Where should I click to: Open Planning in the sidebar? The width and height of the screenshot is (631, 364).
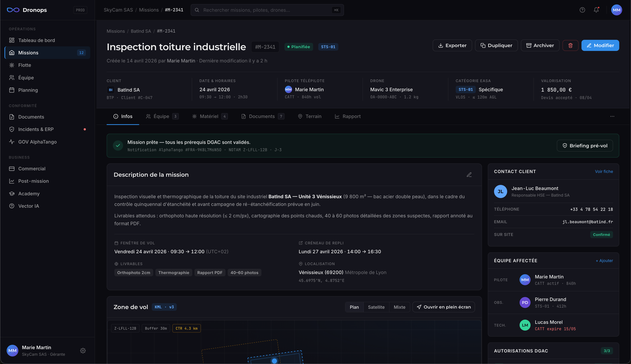pyautogui.click(x=47, y=90)
